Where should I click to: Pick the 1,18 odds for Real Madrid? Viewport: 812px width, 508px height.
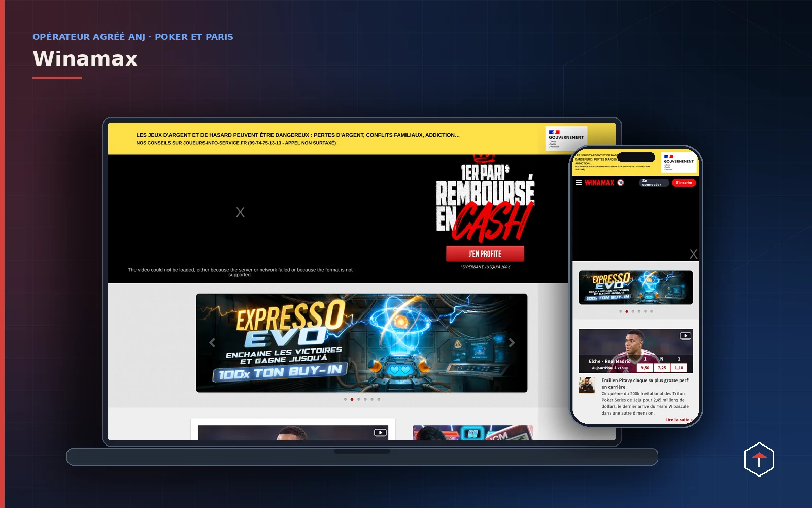pyautogui.click(x=679, y=368)
